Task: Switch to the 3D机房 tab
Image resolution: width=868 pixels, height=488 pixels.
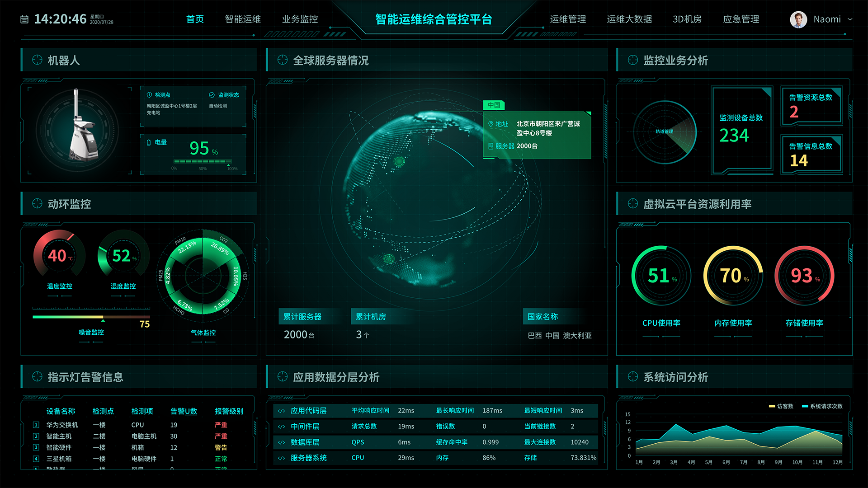Action: click(686, 19)
